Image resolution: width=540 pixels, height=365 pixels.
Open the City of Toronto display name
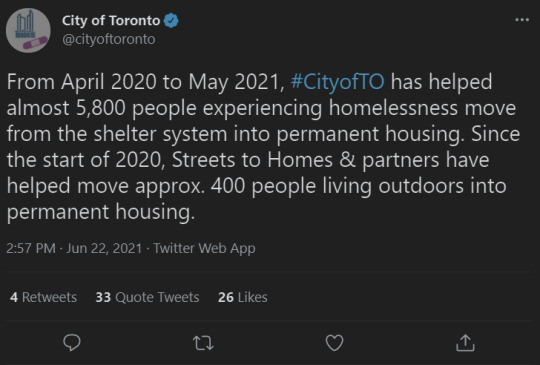[111, 21]
